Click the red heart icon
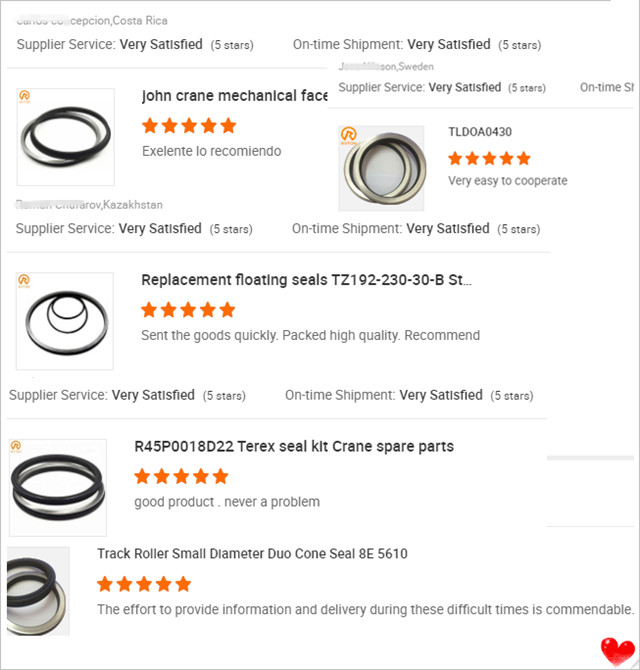Viewport: 640px width, 670px height. pos(618,652)
